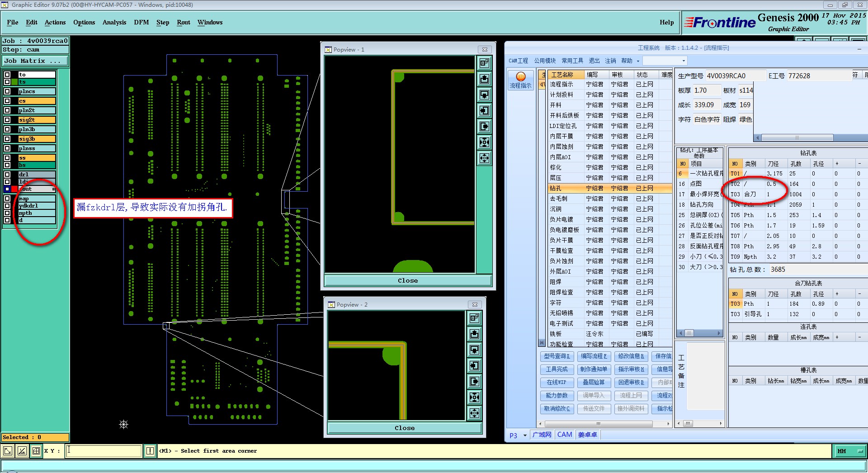
Task: Click the Job Matrix button
Action: pyautogui.click(x=35, y=61)
